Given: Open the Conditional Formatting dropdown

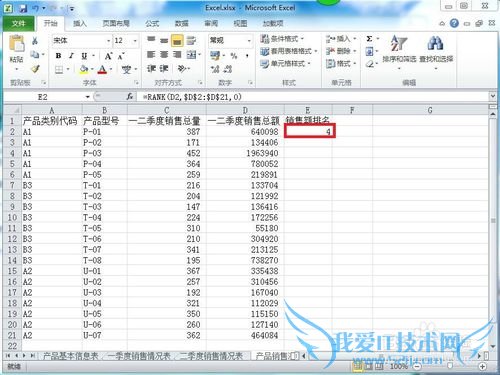Looking at the screenshot, I should [x=283, y=39].
